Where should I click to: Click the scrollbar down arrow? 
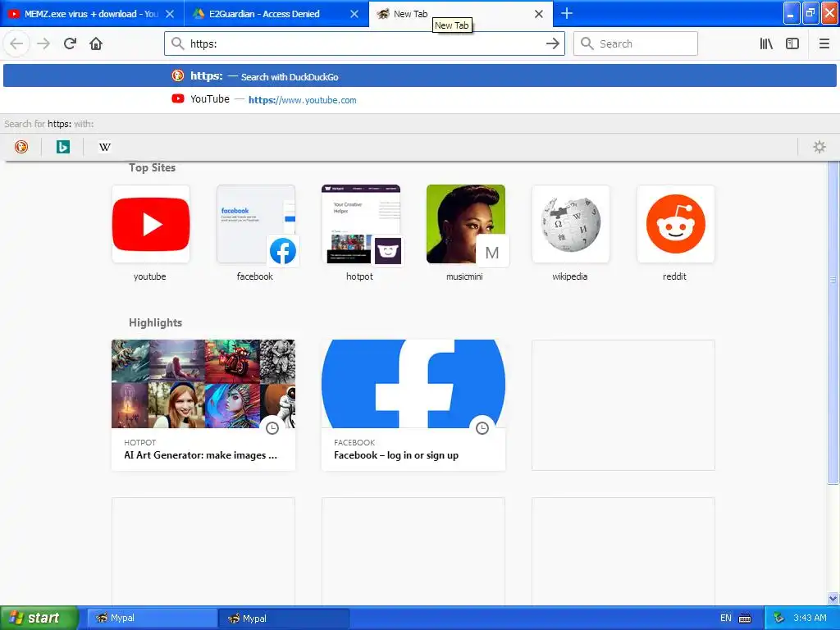pos(833,598)
